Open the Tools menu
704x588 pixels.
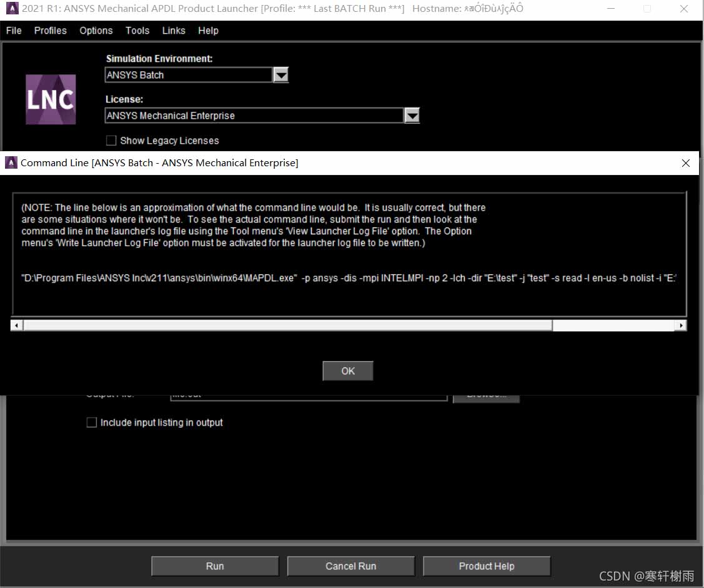pos(137,31)
